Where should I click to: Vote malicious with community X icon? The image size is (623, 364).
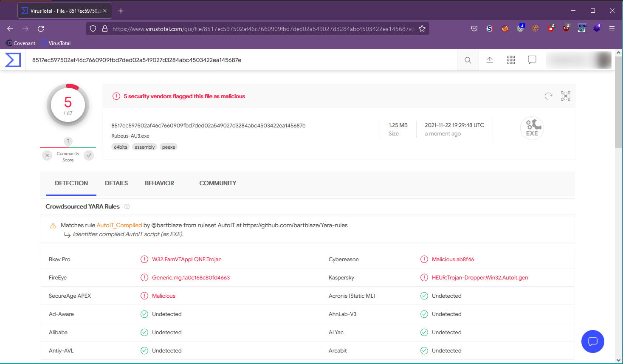(x=47, y=155)
